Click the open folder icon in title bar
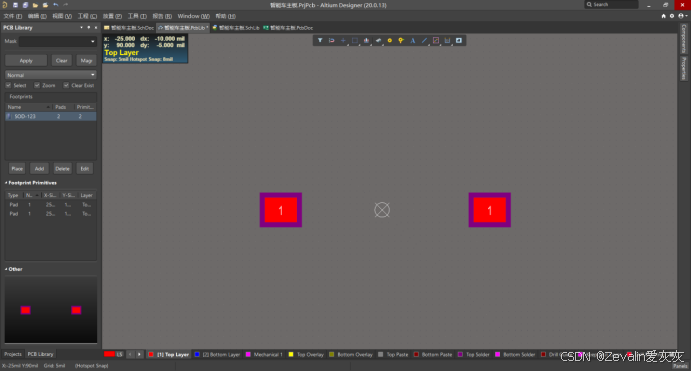Image resolution: width=692 pixels, height=371 pixels. pyautogui.click(x=35, y=5)
